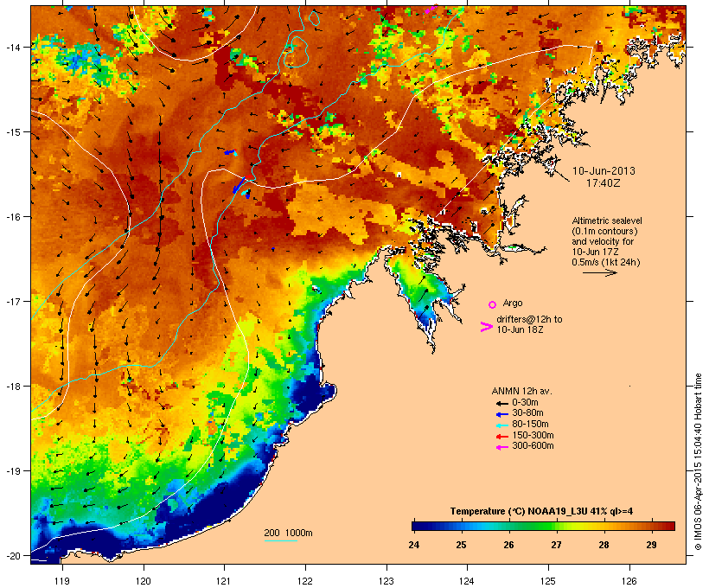This screenshot has width=709, height=588.
Task: Click the black 0-30m legend arrow
Action: tap(501, 403)
